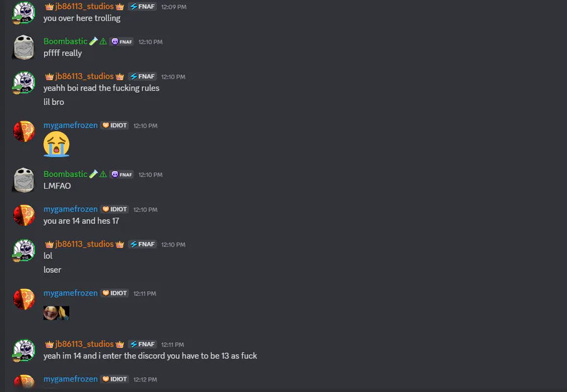The image size is (567, 392).
Task: Click the IDIOT tag at 12:12 PM
Action: [x=115, y=379]
